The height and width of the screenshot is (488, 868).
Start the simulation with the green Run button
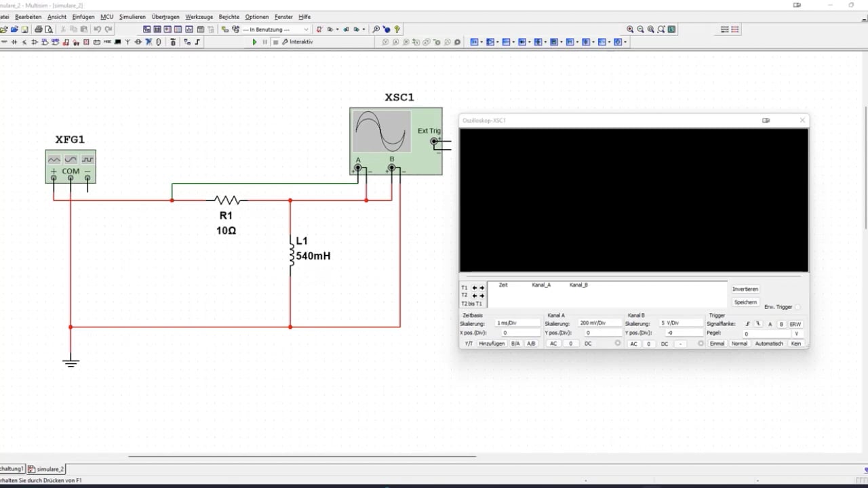tap(254, 42)
